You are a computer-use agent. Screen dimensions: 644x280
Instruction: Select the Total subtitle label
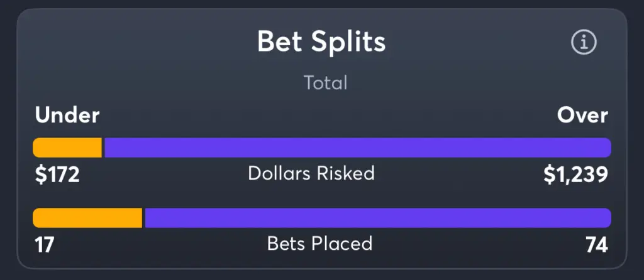tap(325, 82)
